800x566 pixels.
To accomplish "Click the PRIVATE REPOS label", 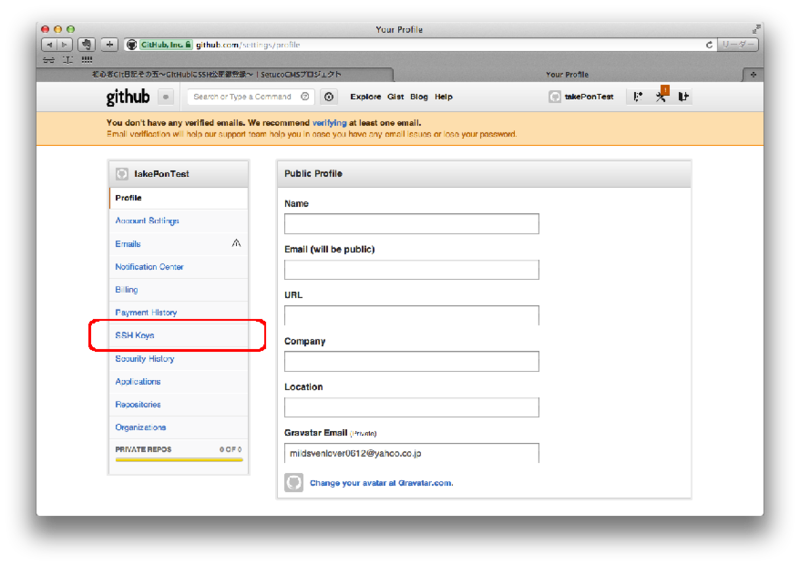I will click(143, 449).
